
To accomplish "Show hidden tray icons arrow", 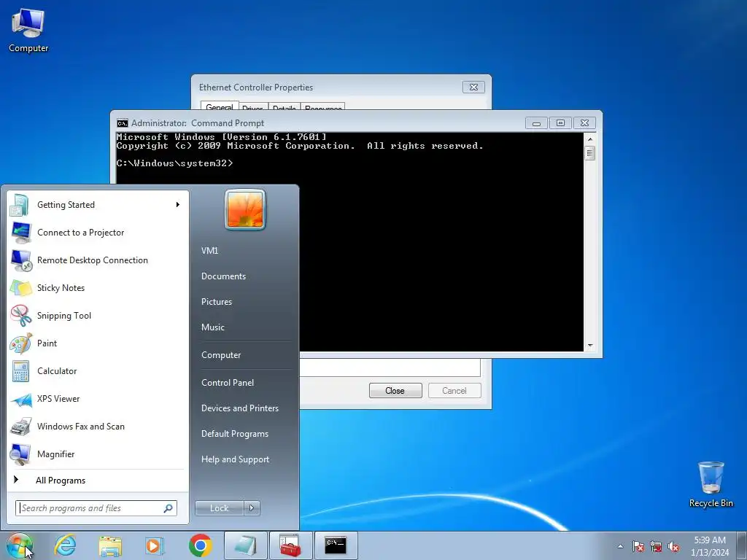I will coord(620,546).
